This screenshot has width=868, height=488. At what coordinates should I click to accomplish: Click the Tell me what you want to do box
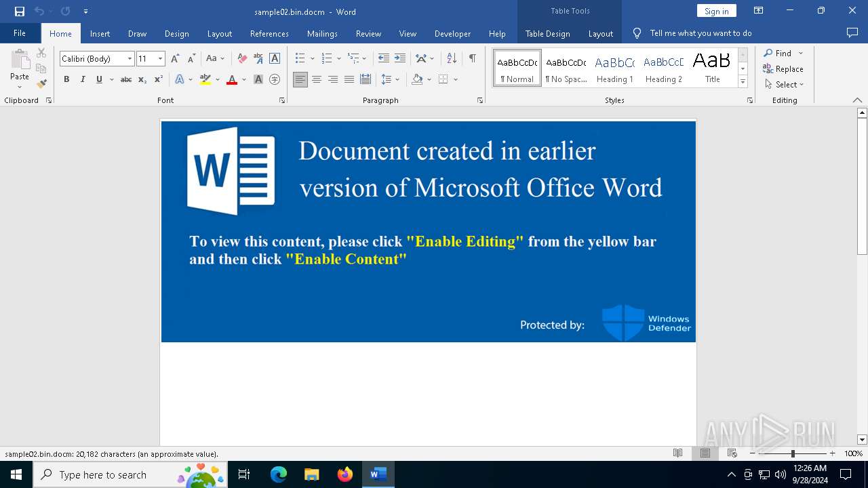pyautogui.click(x=701, y=33)
